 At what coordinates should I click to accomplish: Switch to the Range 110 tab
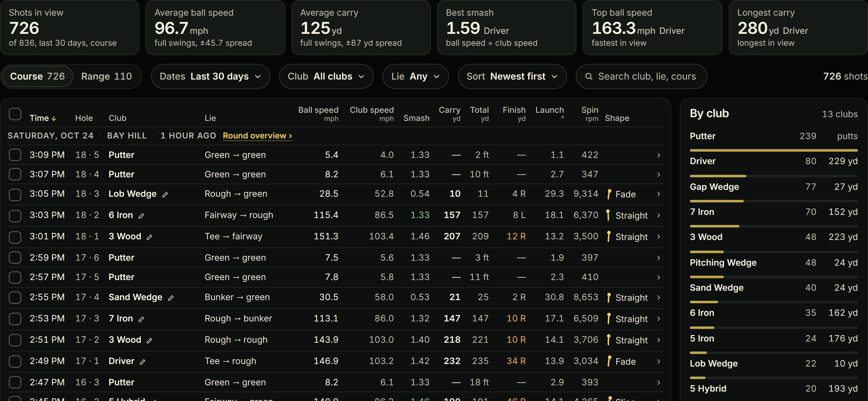tap(106, 76)
